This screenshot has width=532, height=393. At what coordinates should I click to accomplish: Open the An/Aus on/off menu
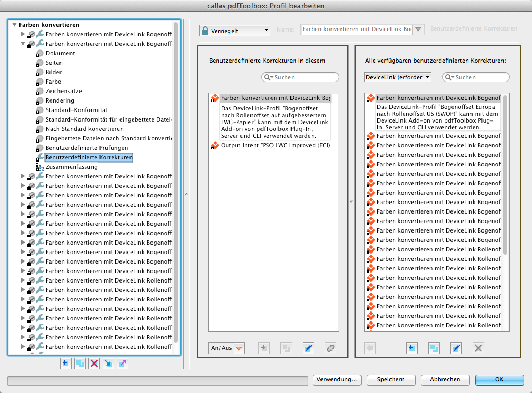point(226,348)
